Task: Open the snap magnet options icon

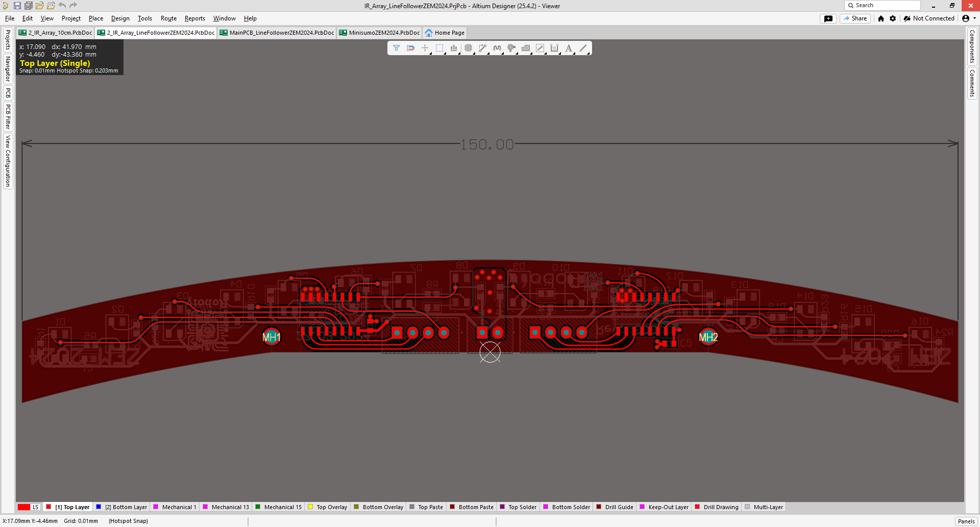Action: 410,48
